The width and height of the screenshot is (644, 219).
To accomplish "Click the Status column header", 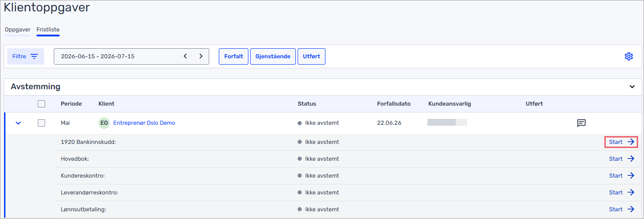I will pos(307,104).
